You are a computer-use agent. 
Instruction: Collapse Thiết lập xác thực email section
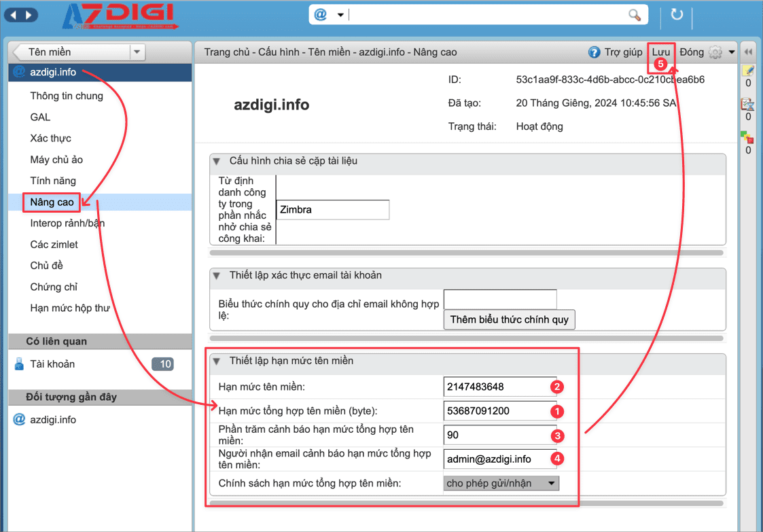[x=217, y=275]
